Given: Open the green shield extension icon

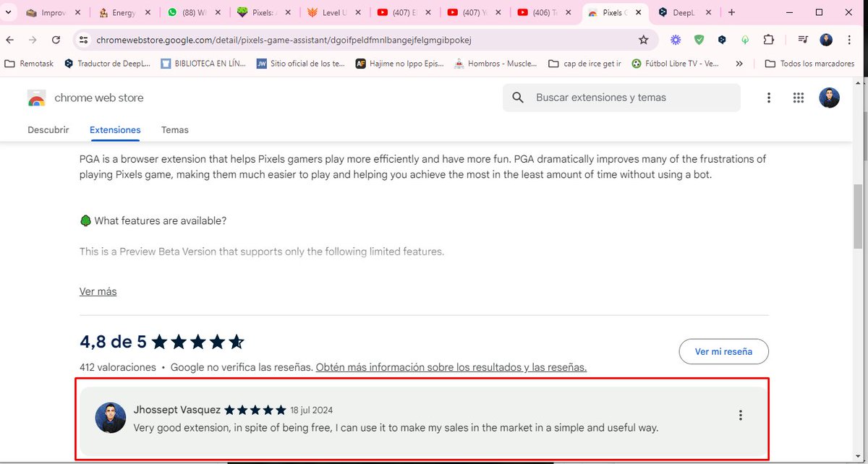Looking at the screenshot, I should coord(699,40).
